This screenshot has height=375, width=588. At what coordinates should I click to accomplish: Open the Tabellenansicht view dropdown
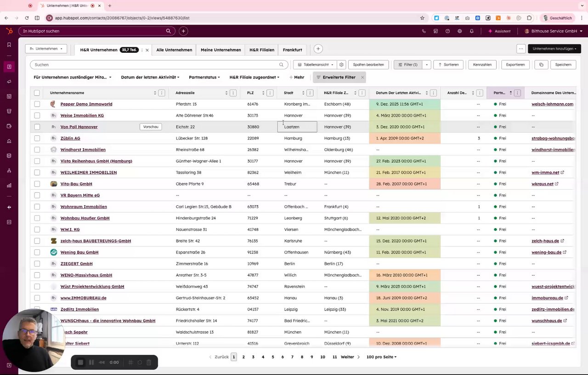pyautogui.click(x=315, y=65)
